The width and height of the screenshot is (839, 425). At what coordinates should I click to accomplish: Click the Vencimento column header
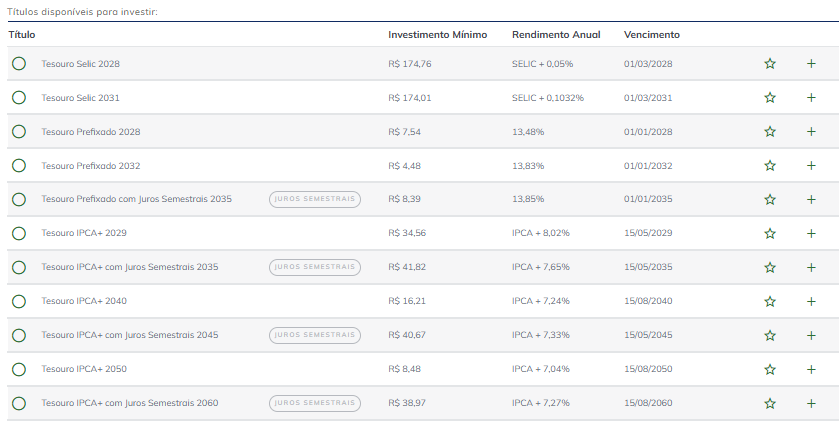coord(651,35)
